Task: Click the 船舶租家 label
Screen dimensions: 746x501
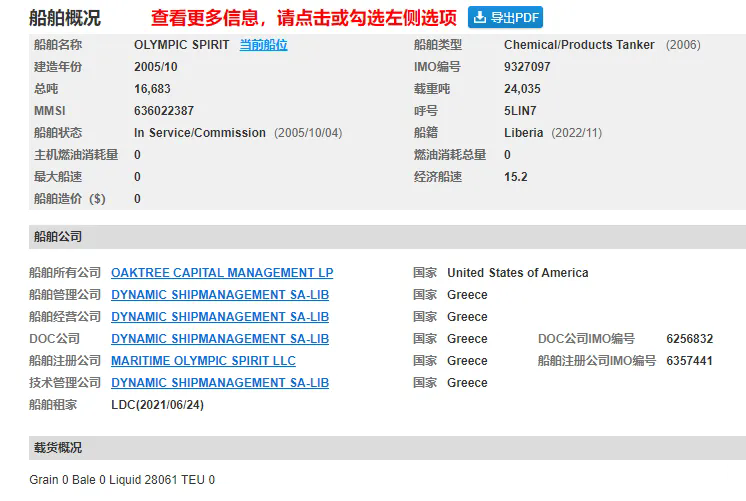Action: (53, 405)
